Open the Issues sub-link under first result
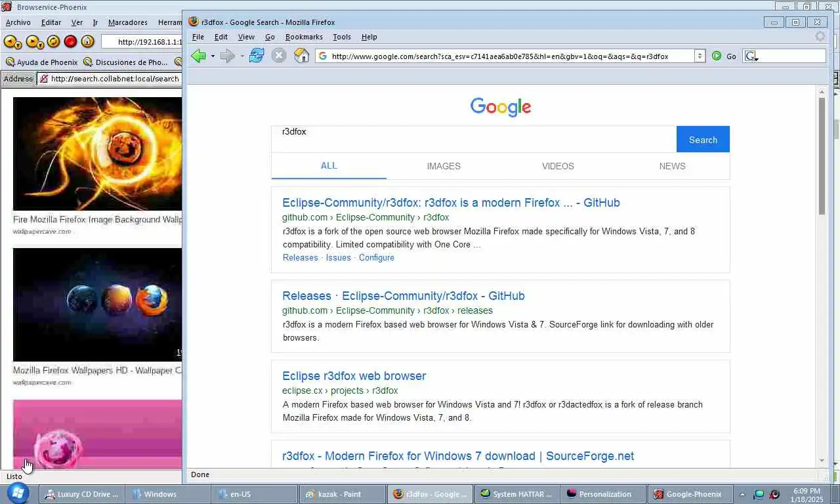 pos(339,258)
